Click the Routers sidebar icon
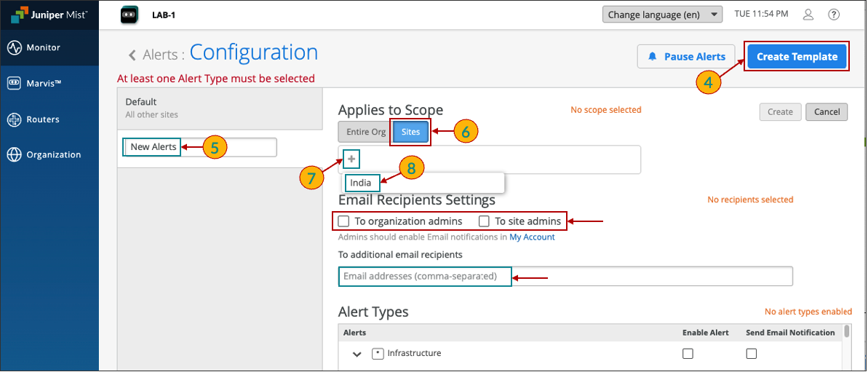868x372 pixels. pos(15,119)
